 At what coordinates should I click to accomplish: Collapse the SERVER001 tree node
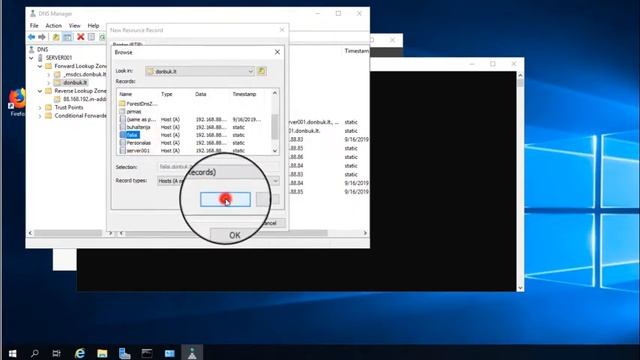pyautogui.click(x=31, y=58)
